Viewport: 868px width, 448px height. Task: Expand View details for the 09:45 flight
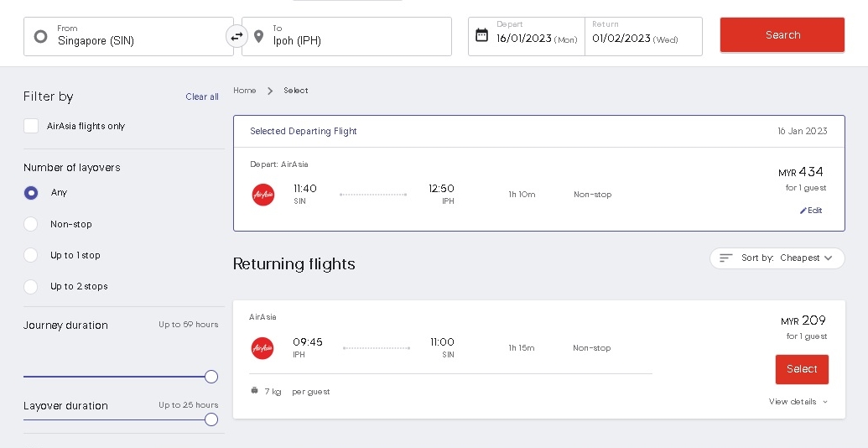[x=798, y=402]
